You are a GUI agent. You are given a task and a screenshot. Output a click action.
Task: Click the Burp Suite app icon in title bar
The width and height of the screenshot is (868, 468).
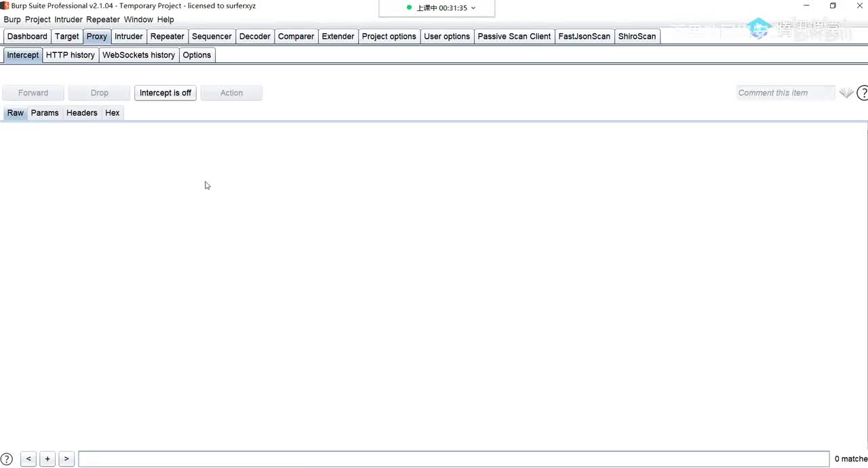[x=5, y=5]
